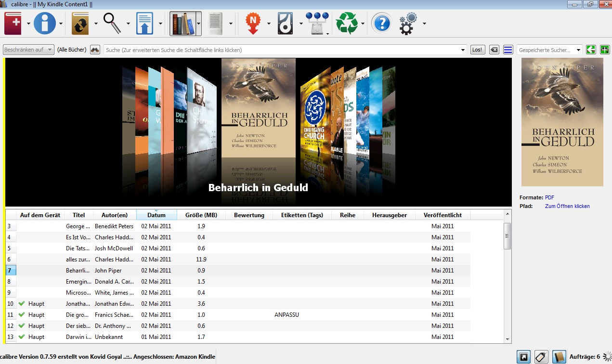Open the 'Gespeicherte Suchen' combo box

[x=549, y=50]
